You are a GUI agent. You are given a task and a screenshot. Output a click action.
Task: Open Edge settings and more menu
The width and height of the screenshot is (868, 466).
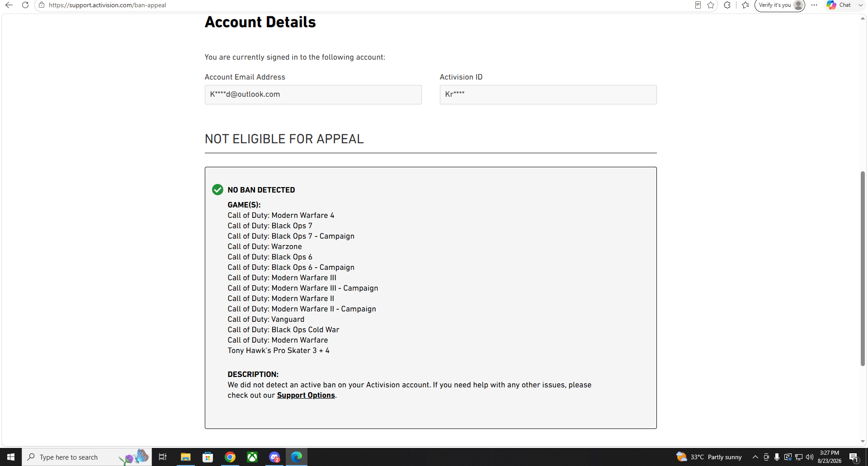814,5
